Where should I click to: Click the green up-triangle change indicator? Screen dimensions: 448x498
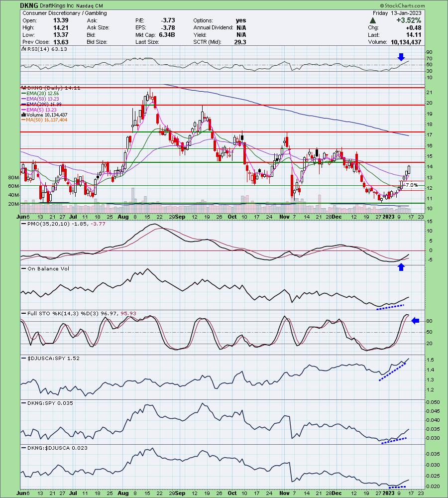[373, 20]
